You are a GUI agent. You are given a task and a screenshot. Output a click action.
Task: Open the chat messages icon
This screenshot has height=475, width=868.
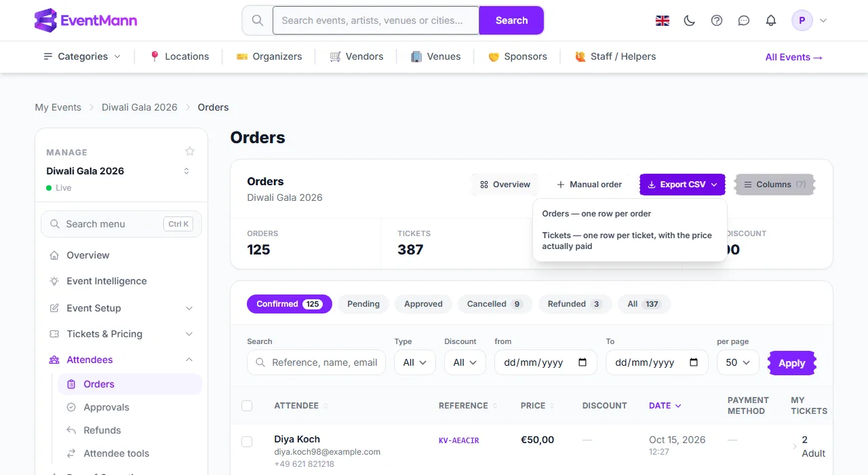pos(744,20)
